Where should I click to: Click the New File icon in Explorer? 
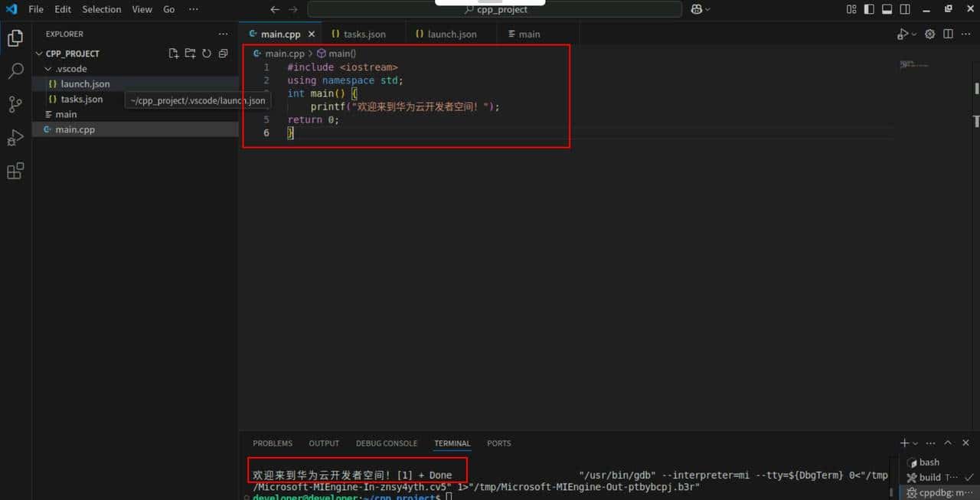coord(173,53)
